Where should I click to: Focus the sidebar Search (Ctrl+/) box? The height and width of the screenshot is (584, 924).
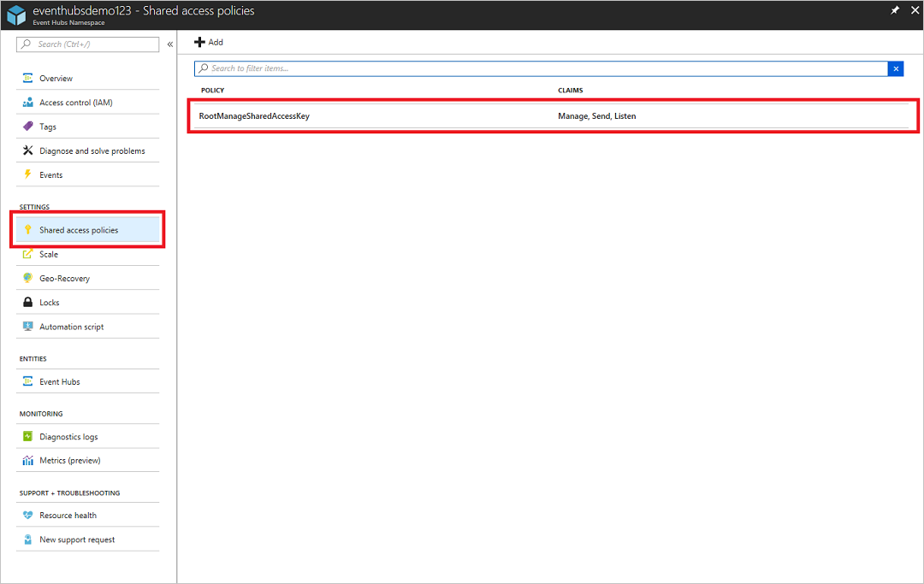88,44
